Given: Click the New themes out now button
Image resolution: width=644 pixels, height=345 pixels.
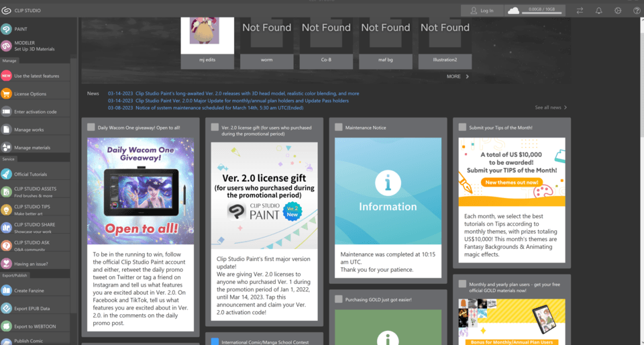Looking at the screenshot, I should coord(512,183).
